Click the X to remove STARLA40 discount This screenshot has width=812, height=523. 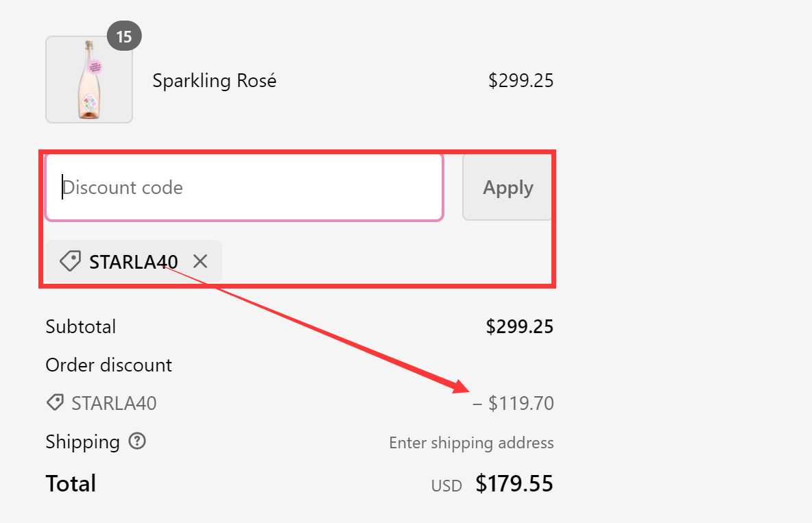[x=200, y=261]
